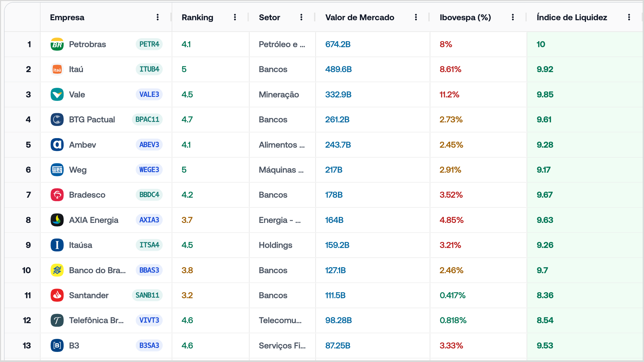Open the Ibovespa (%) column menu
The height and width of the screenshot is (362, 644).
[513, 17]
